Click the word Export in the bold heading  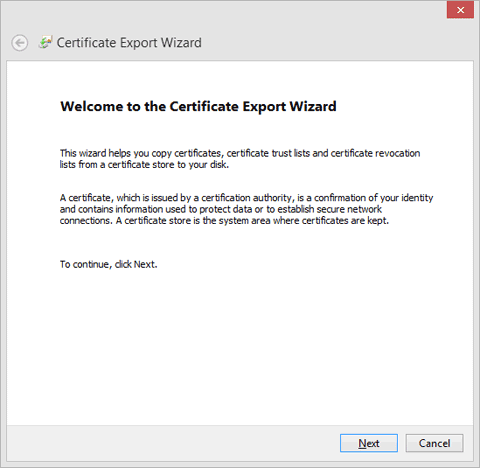[x=264, y=107]
